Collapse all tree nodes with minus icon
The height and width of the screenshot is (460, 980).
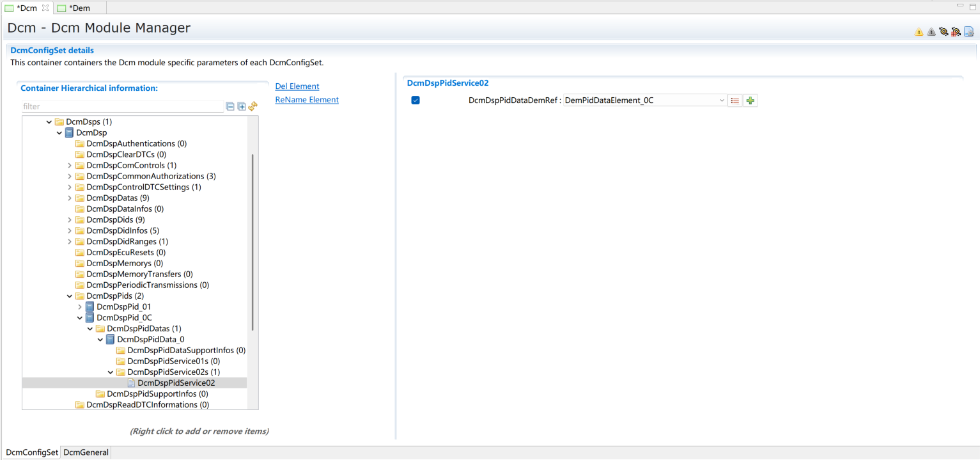pyautogui.click(x=230, y=107)
